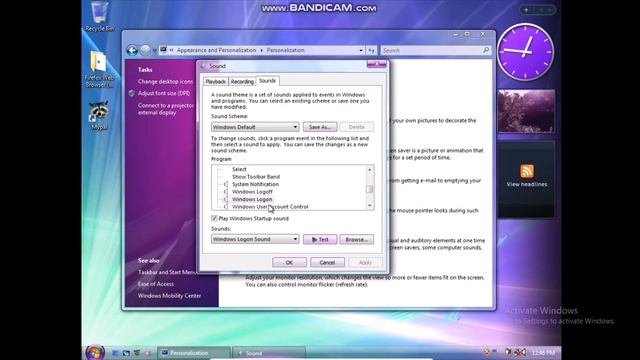This screenshot has height=360, width=640.
Task: Select the Select program event
Action: point(239,169)
